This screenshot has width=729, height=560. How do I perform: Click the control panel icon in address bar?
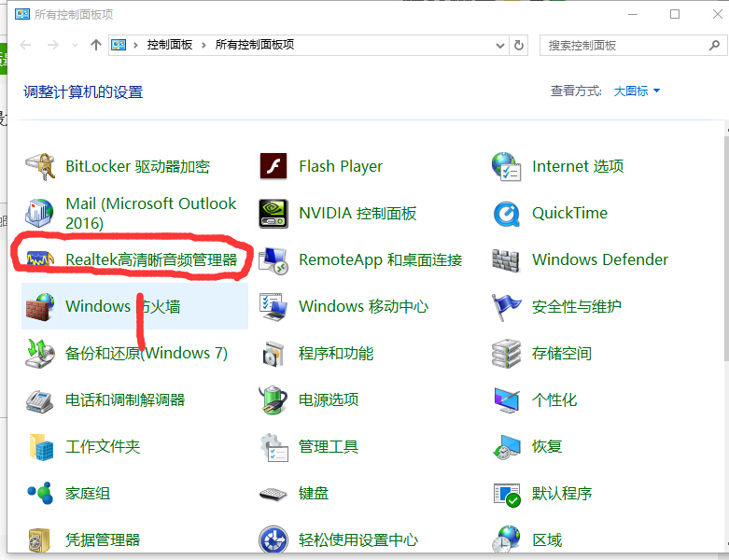click(119, 45)
